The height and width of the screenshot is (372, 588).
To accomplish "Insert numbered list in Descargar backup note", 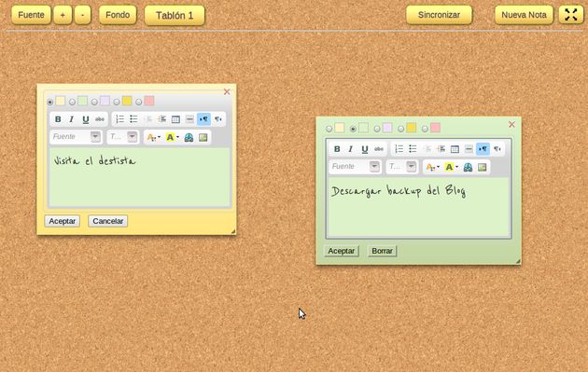I will pos(399,149).
